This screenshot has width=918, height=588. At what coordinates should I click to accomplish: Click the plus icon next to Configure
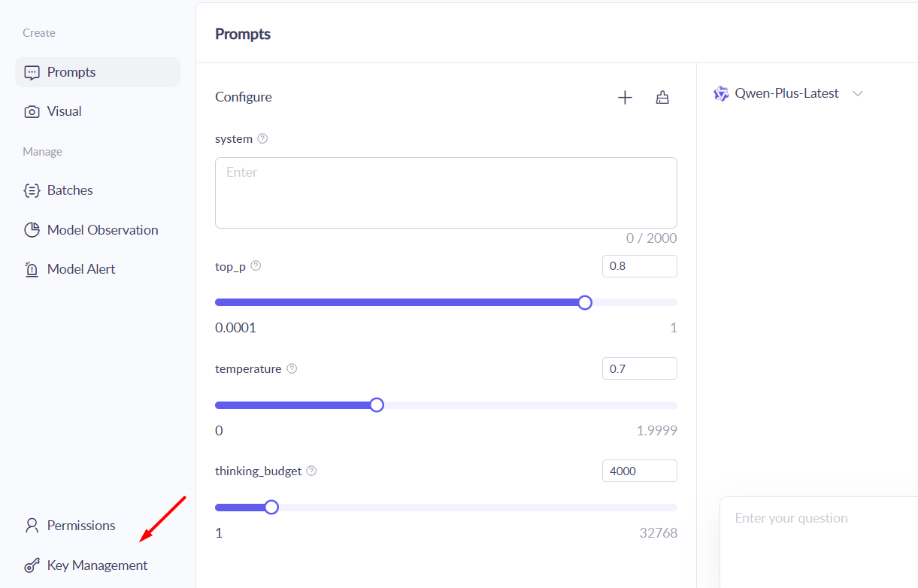pyautogui.click(x=625, y=98)
